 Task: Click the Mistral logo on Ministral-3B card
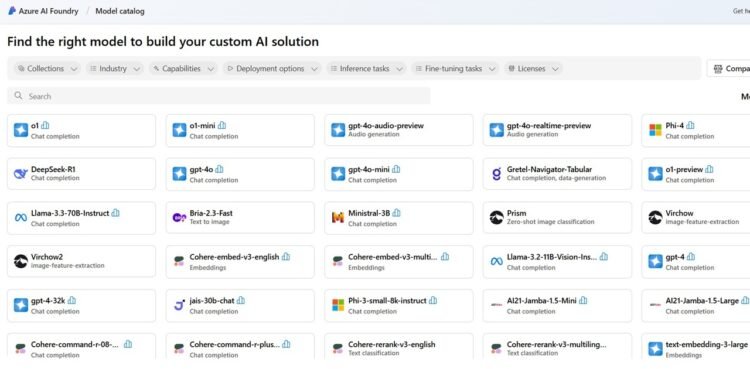338,218
